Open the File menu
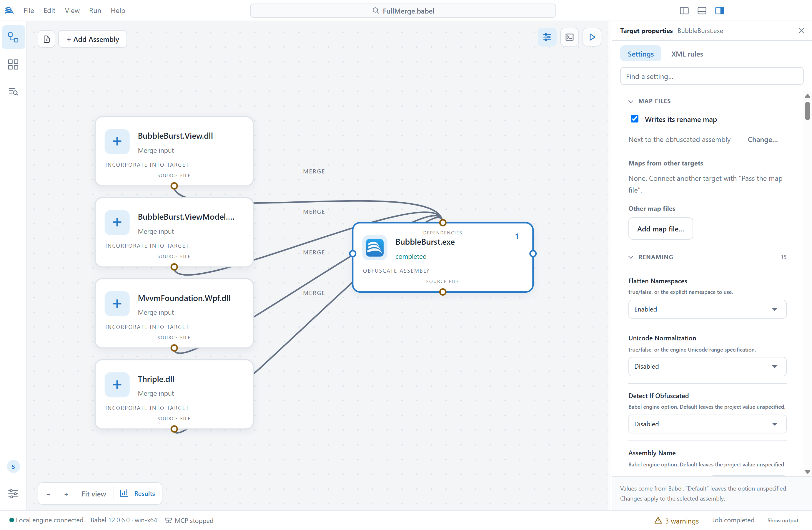The height and width of the screenshot is (530, 812). [29, 11]
